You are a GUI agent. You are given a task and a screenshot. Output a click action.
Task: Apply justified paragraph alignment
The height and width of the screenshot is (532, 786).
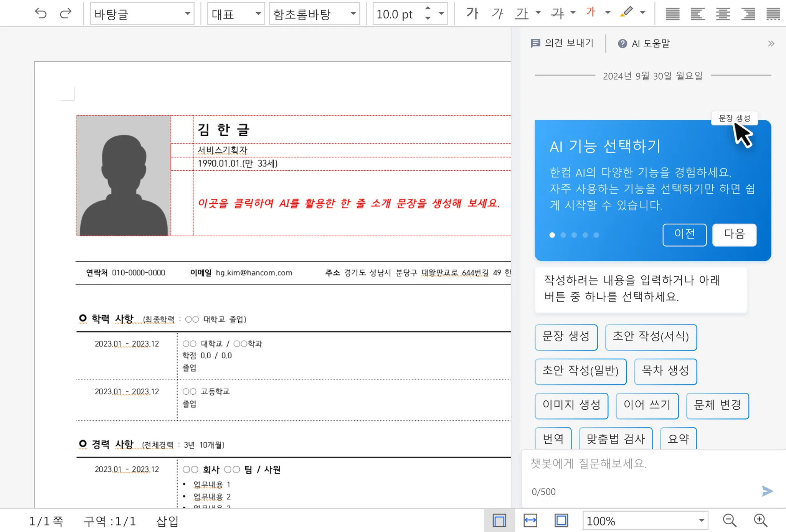click(x=672, y=14)
